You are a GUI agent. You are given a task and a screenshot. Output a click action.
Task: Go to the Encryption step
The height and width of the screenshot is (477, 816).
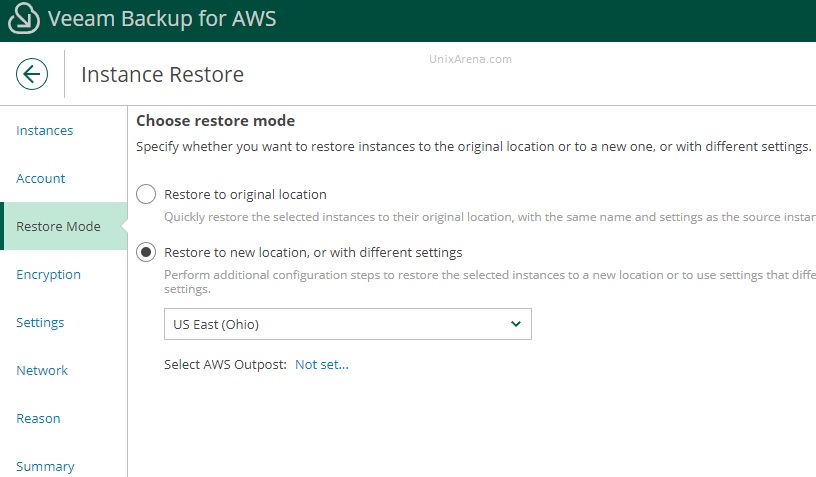[x=48, y=275]
